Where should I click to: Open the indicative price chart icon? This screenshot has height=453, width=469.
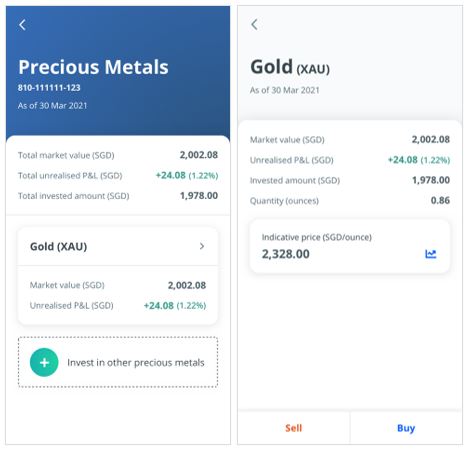(430, 254)
